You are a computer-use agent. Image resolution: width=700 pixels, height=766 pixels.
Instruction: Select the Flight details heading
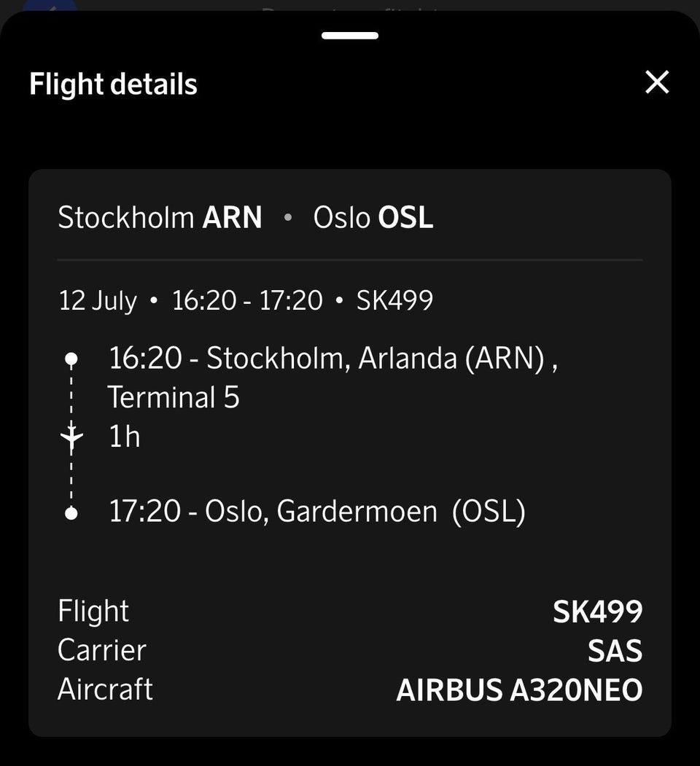(114, 84)
